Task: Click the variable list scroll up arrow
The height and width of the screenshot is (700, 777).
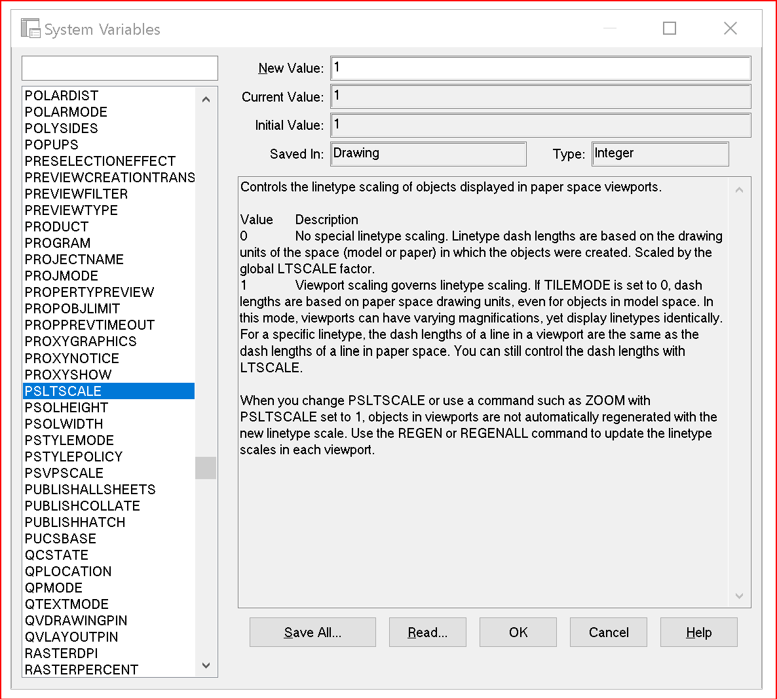Action: click(x=206, y=99)
